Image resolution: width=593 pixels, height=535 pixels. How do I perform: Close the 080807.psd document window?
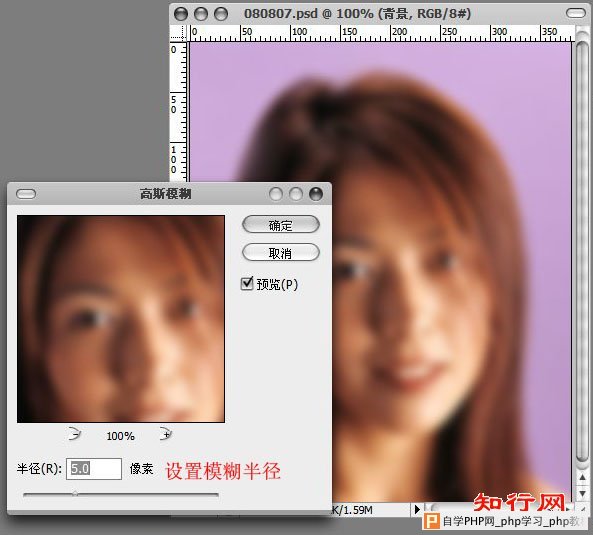pos(181,14)
